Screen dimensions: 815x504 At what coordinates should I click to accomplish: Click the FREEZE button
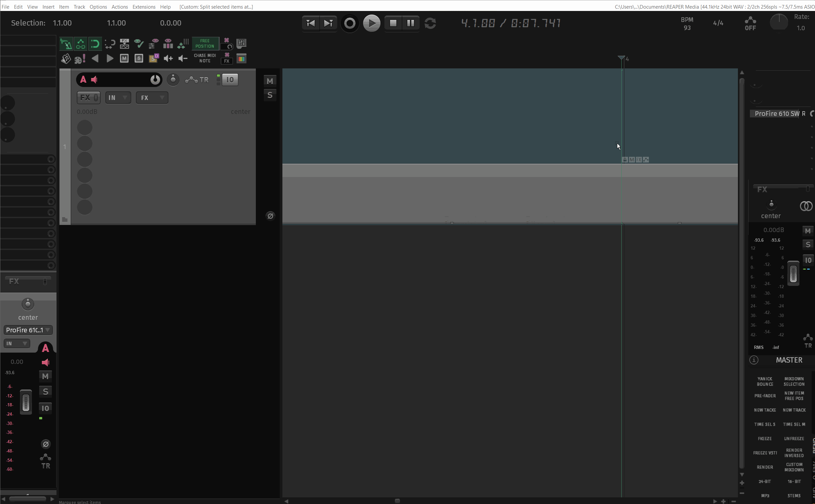click(764, 438)
